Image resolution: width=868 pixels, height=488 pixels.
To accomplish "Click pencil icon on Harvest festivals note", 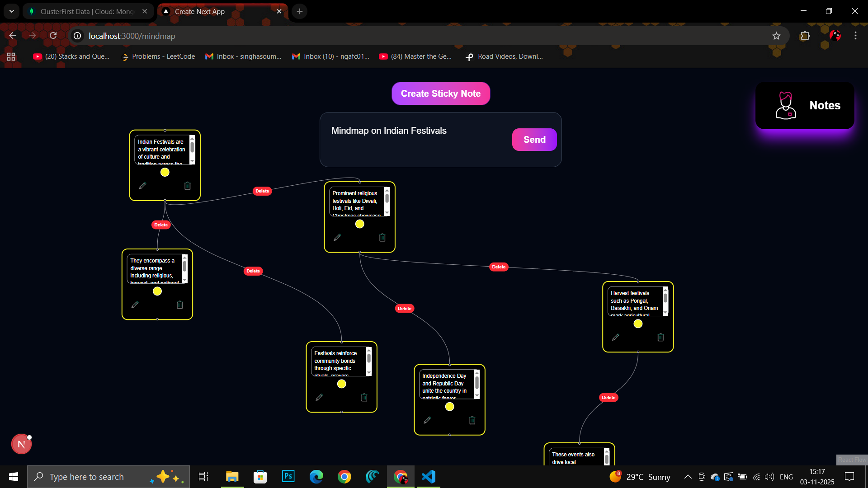I will tap(615, 337).
